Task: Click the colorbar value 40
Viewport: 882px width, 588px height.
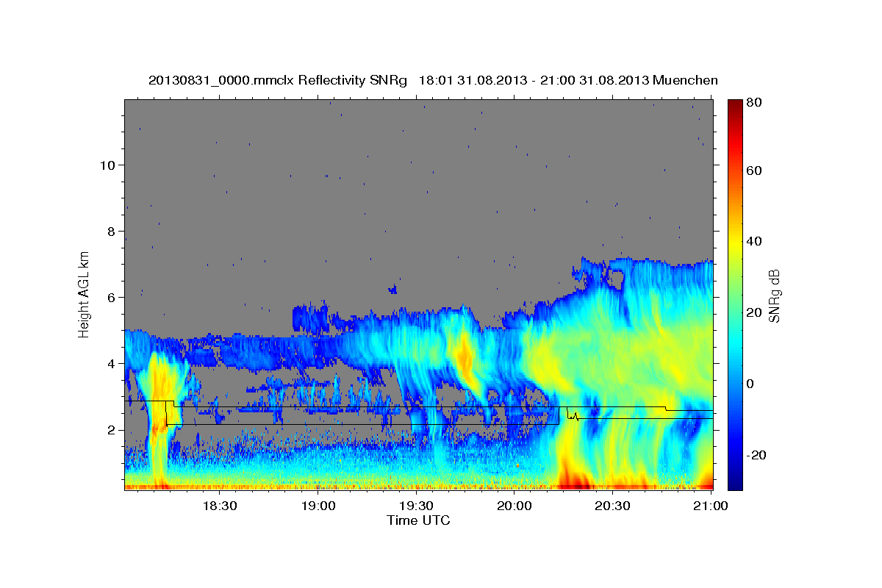Action: click(753, 241)
